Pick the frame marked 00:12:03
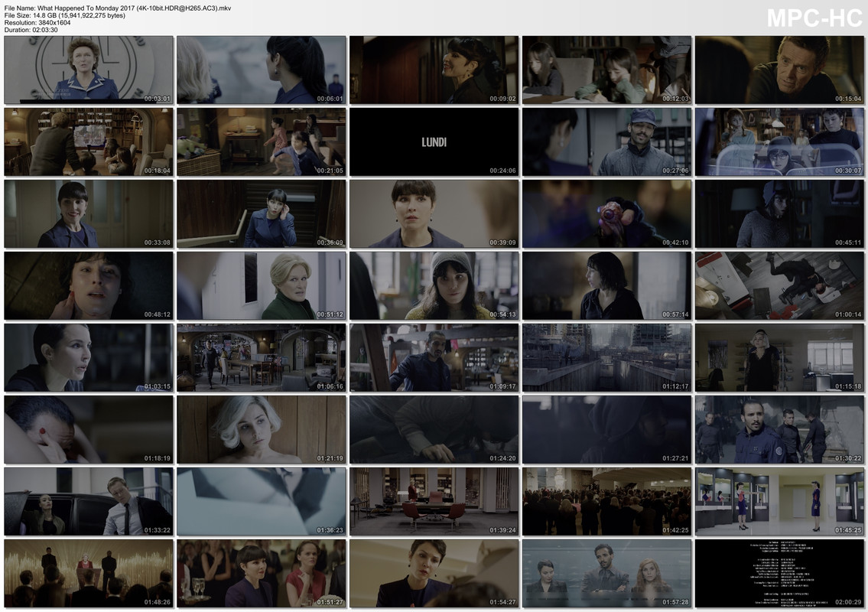 (x=606, y=70)
